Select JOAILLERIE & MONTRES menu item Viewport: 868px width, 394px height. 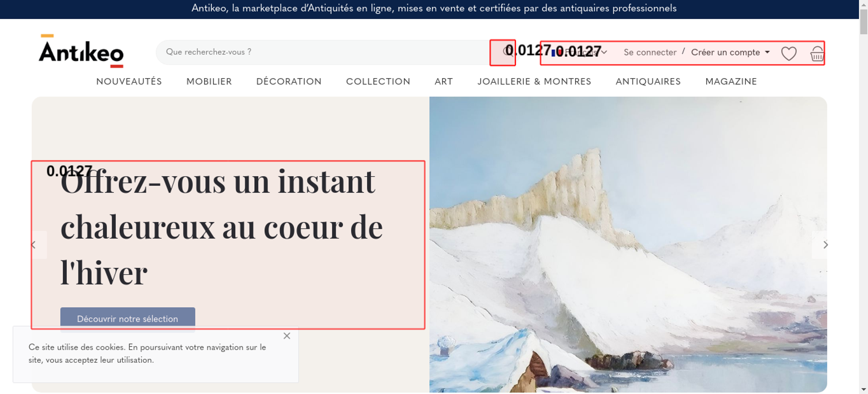click(x=534, y=82)
